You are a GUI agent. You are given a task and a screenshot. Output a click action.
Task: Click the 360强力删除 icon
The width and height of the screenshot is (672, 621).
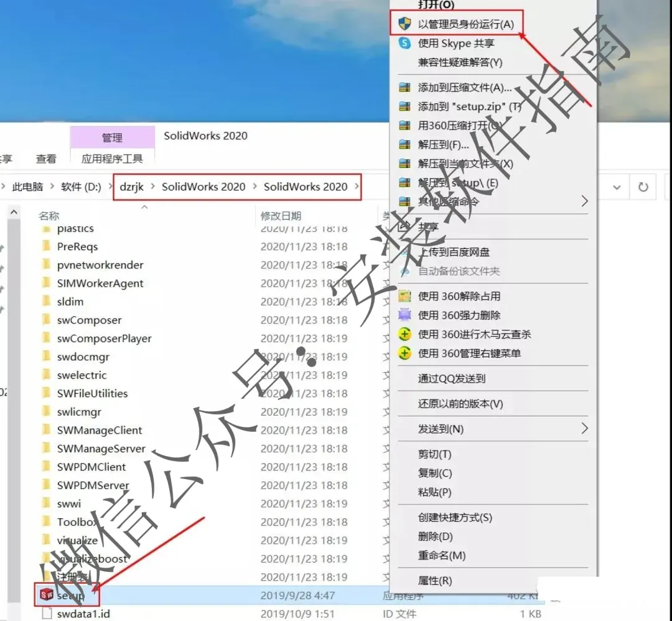404,315
